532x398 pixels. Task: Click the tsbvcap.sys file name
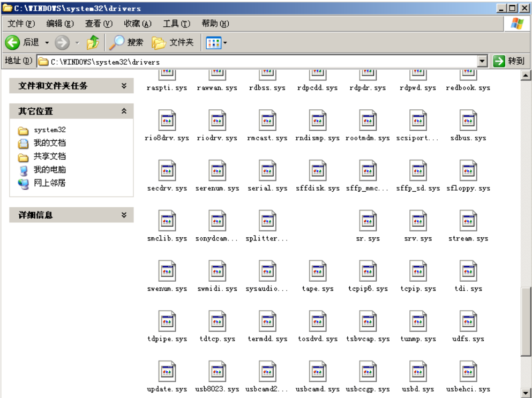point(368,339)
